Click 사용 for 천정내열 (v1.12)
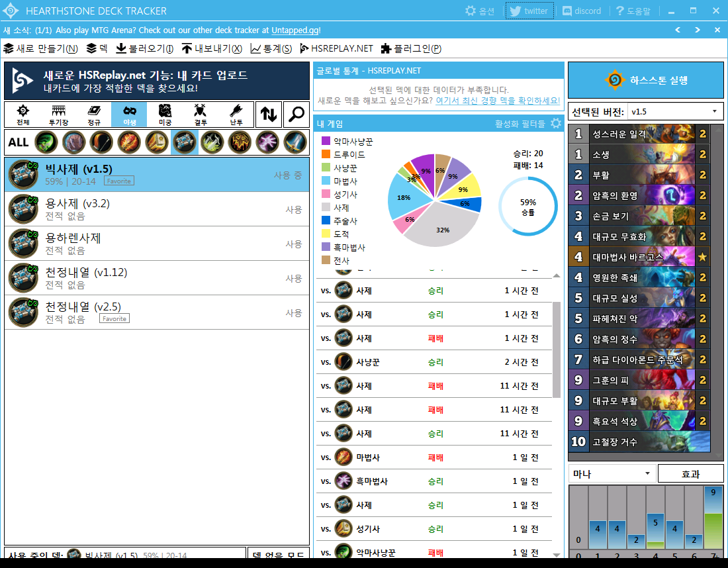The image size is (728, 568). tap(293, 278)
